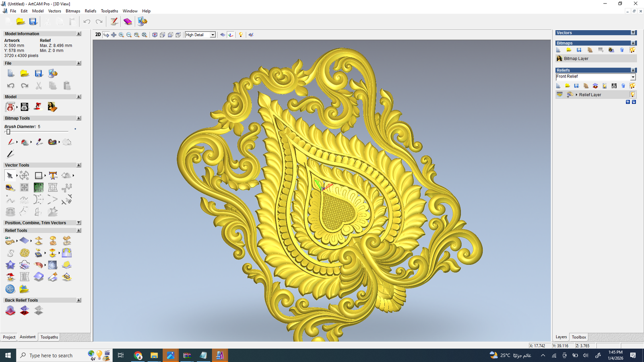644x362 pixels.
Task: Move the Relief Layer up with arrow button
Action: click(627, 102)
